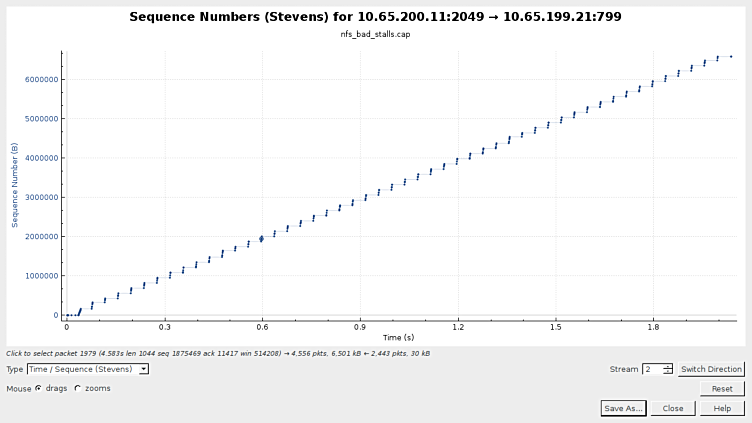Click the Stream number input field
The height and width of the screenshot is (423, 752).
coord(652,369)
